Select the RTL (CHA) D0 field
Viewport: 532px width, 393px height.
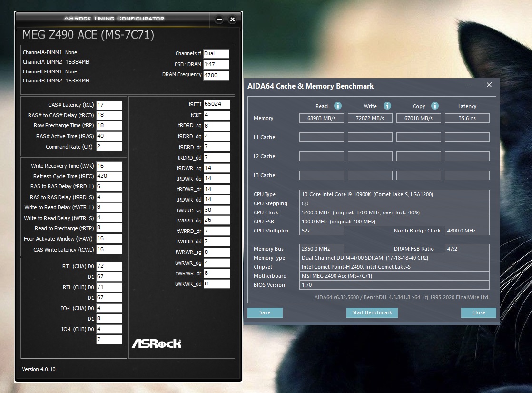tap(109, 266)
